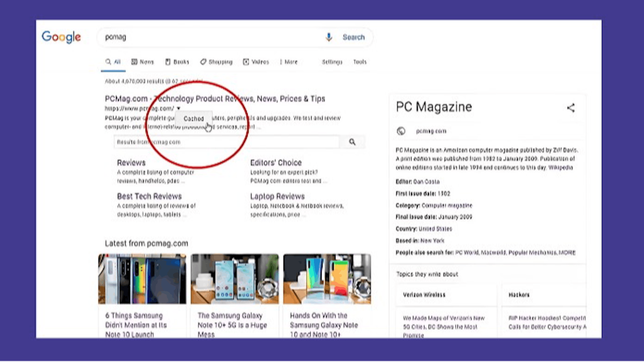Select the Verizon Wireless topic card
This screenshot has width=644, height=362.
[x=446, y=295]
